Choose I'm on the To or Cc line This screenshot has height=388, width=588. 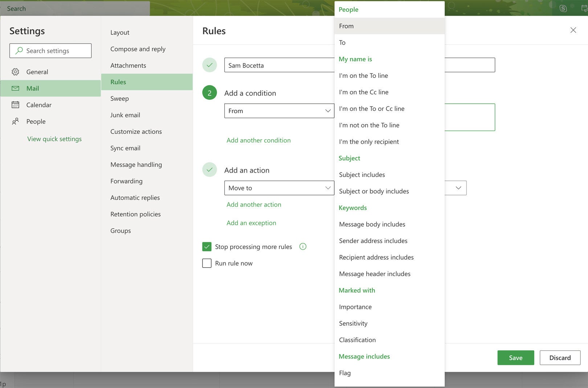coord(389,108)
